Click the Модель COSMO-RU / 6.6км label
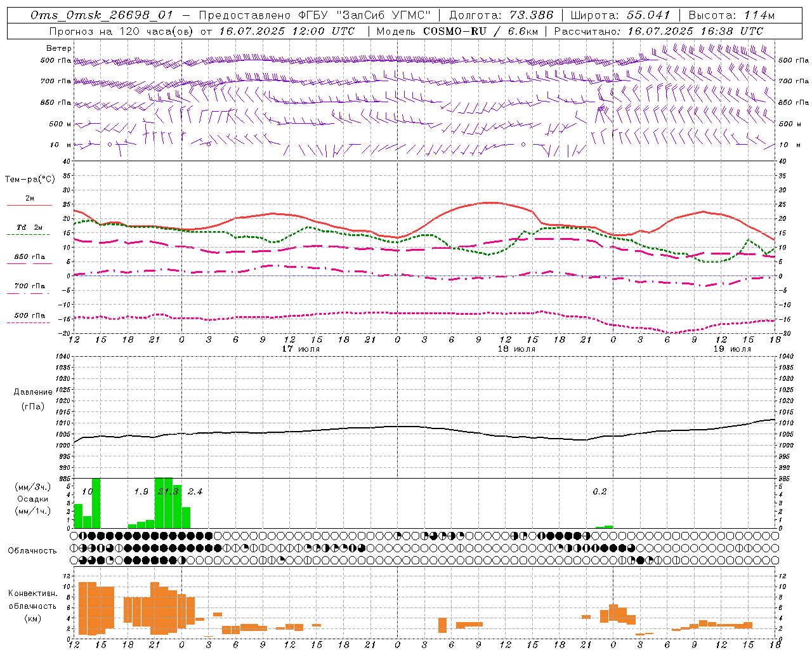812x650 pixels. (x=457, y=31)
